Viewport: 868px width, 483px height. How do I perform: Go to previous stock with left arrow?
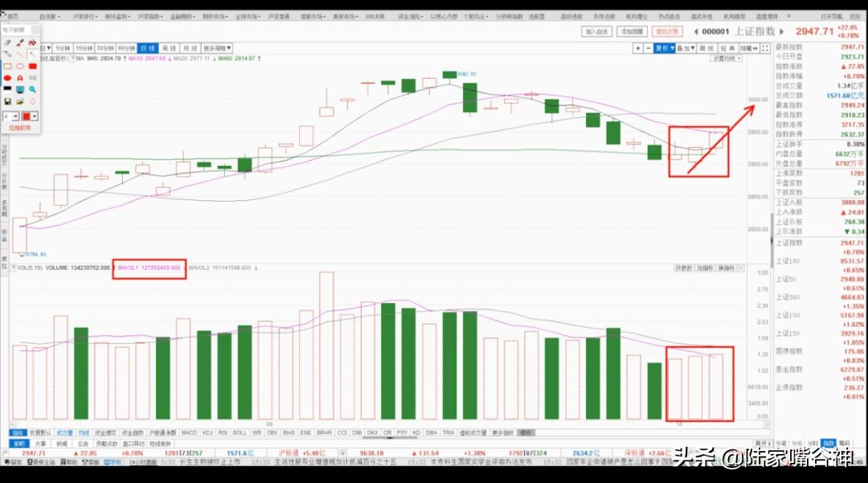(696, 31)
